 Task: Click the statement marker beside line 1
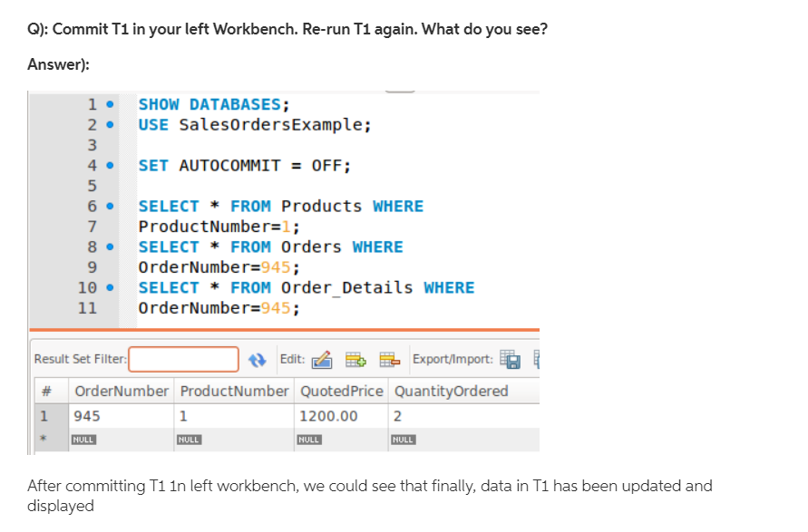coord(109,104)
